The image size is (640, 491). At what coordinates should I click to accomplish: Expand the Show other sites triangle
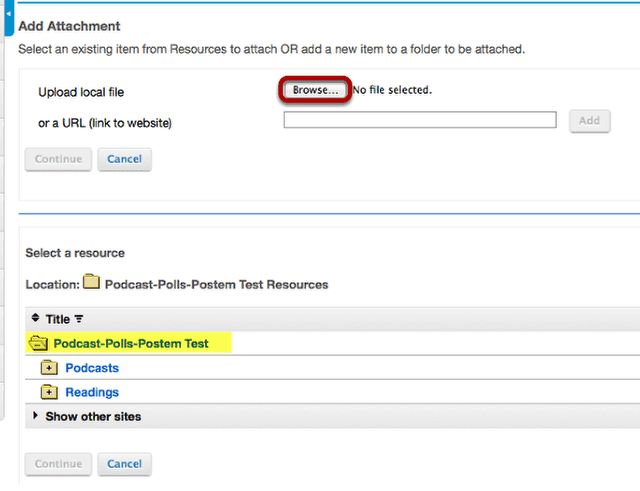36,415
